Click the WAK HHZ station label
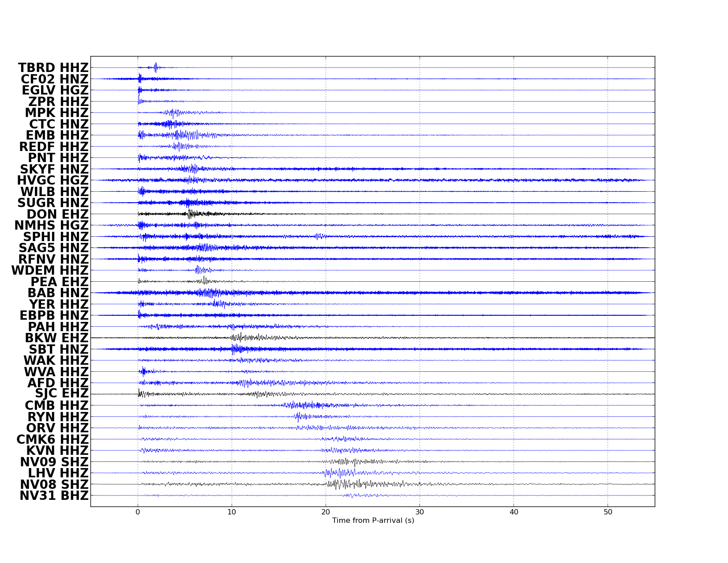This screenshot has height=563, width=728. [x=56, y=361]
